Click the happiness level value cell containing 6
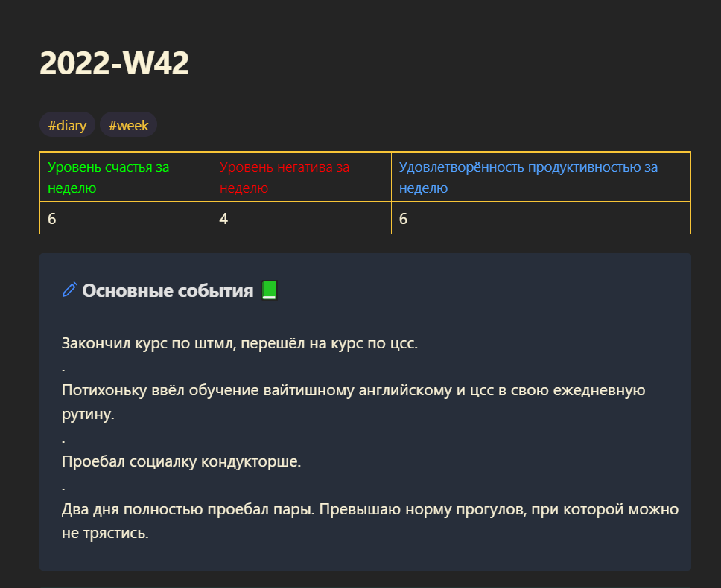This screenshot has height=588, width=721. tap(126, 218)
